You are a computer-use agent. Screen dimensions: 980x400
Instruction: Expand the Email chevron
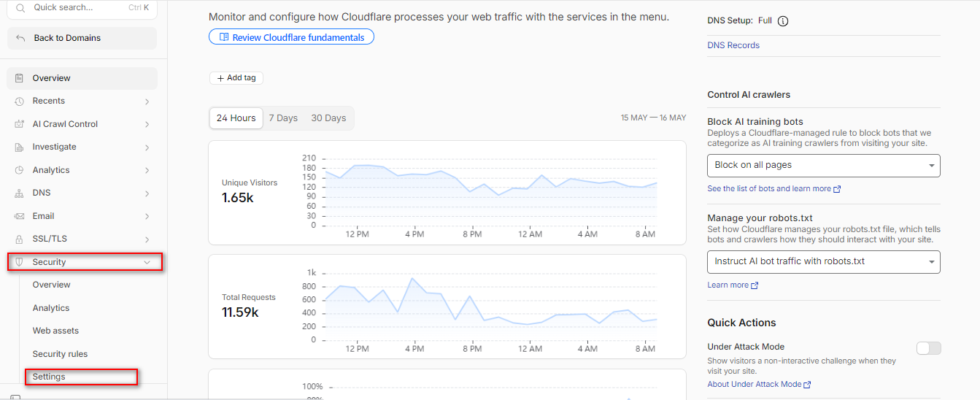(x=147, y=217)
